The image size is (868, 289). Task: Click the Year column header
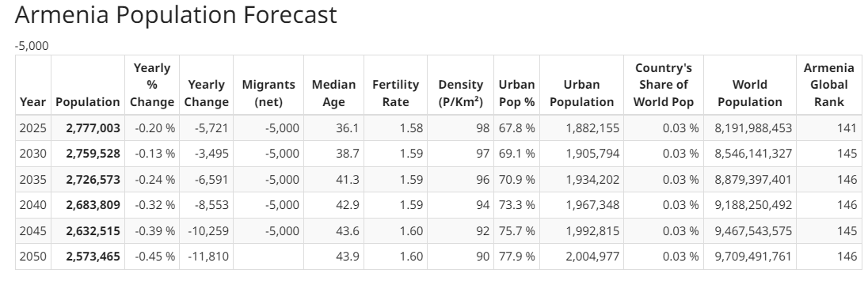[32, 102]
